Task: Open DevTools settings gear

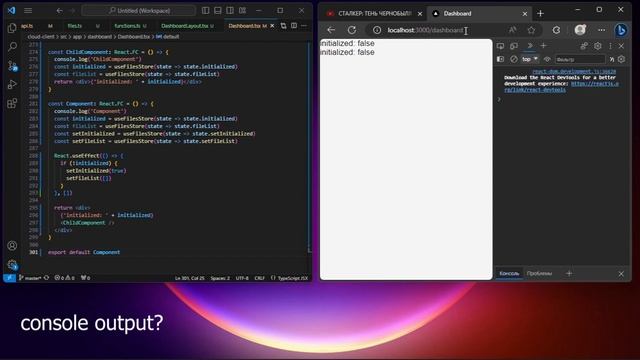Action: pos(598,46)
